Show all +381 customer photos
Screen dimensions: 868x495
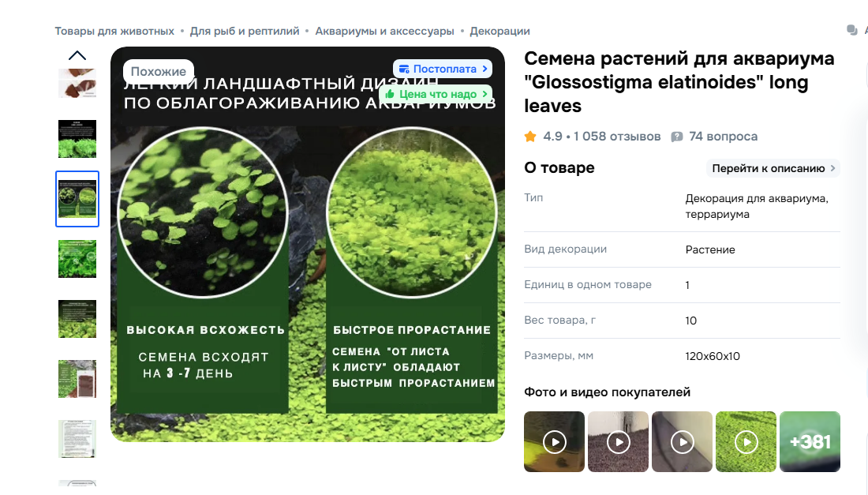810,442
